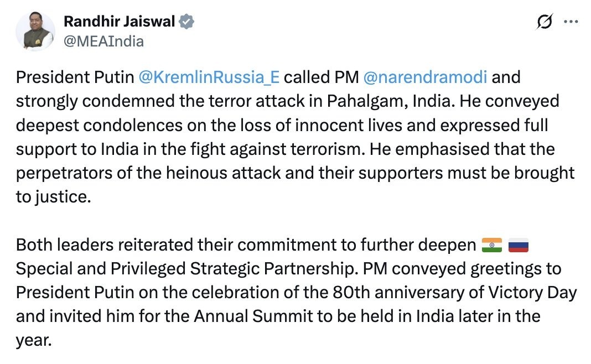Screen dimensions: 591x364
Task: Click the words "President Putin" starting the post
Action: tap(75, 77)
